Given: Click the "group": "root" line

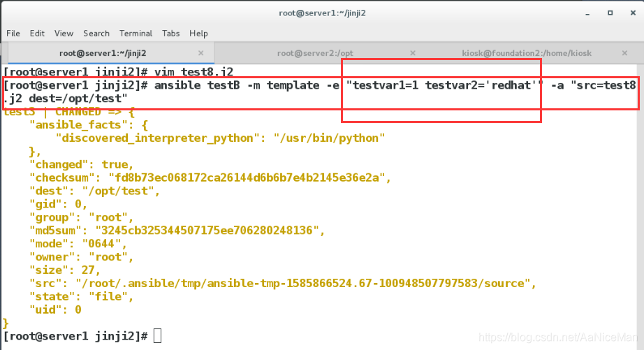Looking at the screenshot, I should click(x=81, y=217).
